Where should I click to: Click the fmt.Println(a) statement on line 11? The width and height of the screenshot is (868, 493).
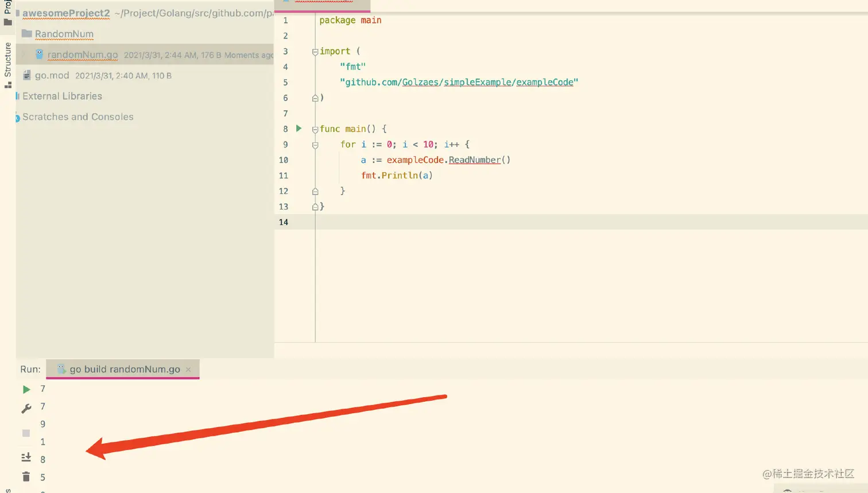click(397, 175)
